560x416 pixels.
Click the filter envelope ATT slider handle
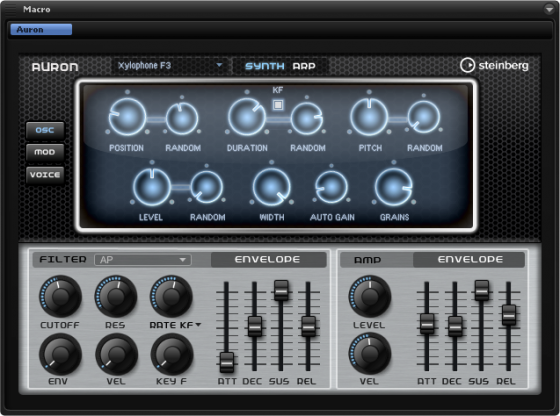click(x=226, y=362)
